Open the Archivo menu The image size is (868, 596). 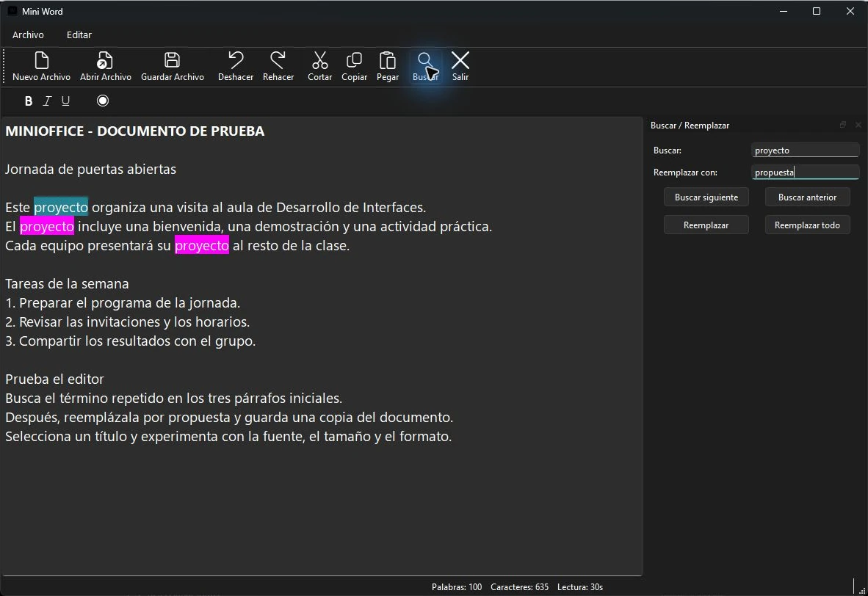tap(28, 34)
